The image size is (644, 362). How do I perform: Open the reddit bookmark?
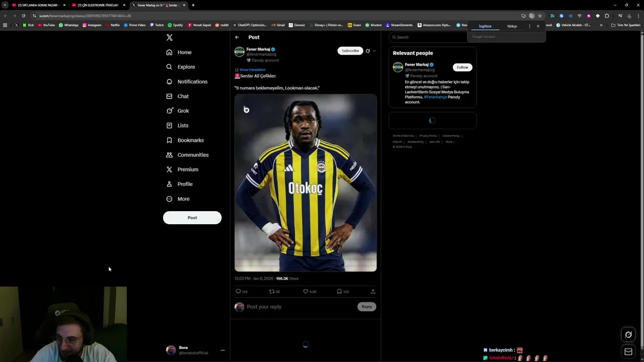coord(222,25)
